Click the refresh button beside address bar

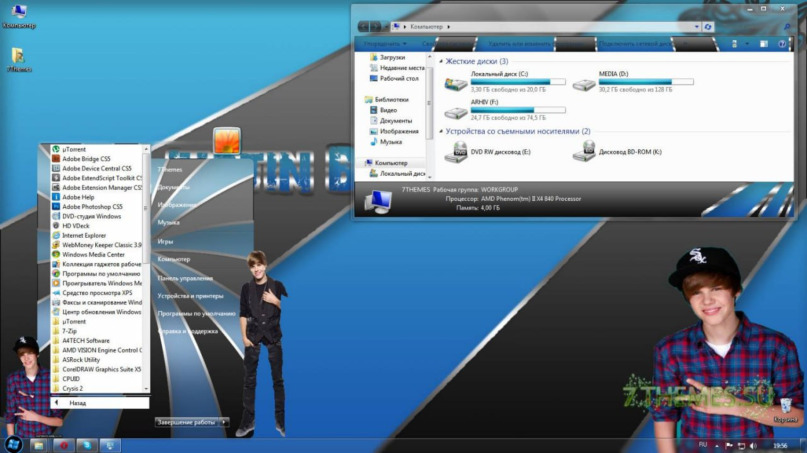click(x=708, y=27)
